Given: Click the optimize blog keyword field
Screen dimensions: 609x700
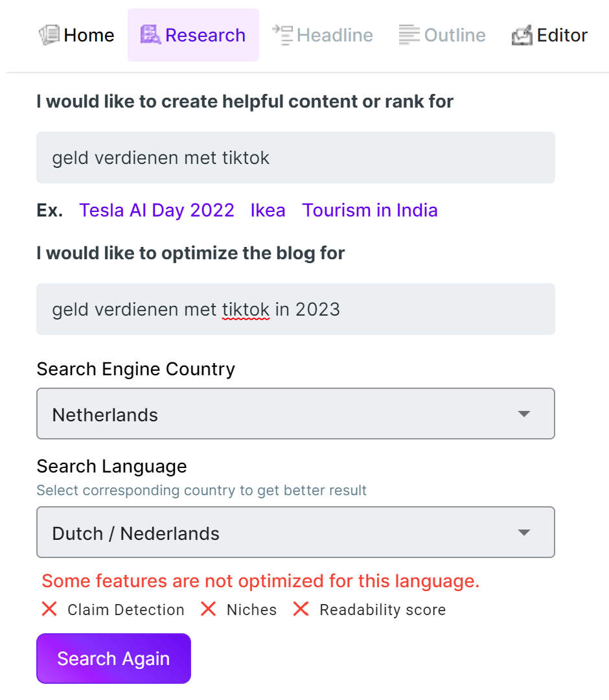Looking at the screenshot, I should tap(295, 309).
